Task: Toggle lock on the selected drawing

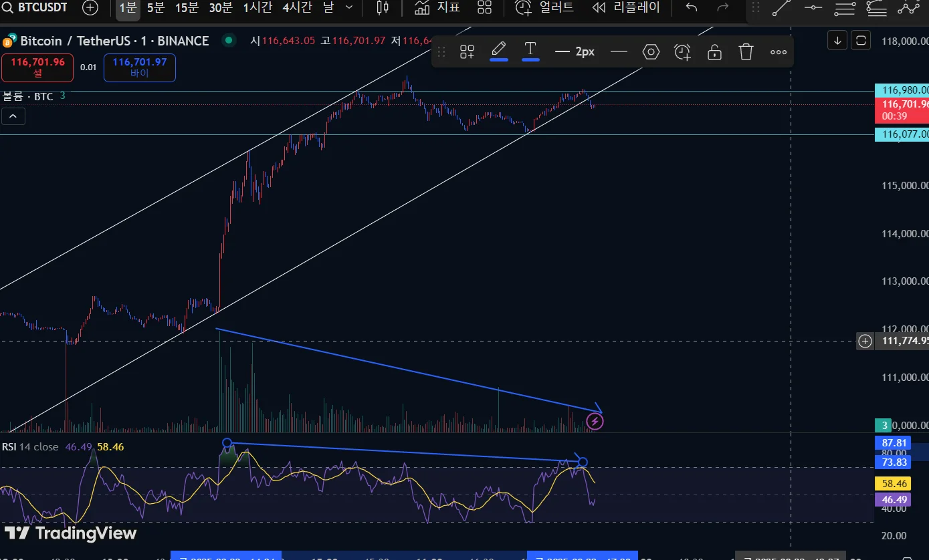Action: coord(714,51)
